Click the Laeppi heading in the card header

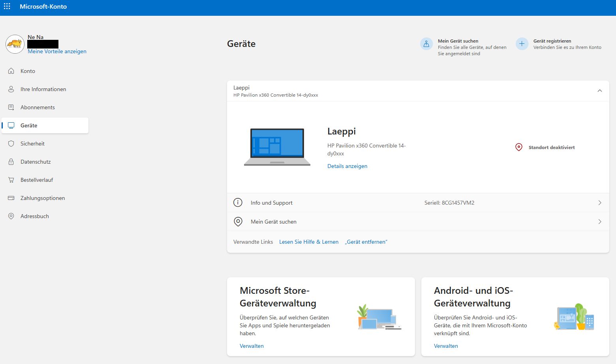[241, 88]
